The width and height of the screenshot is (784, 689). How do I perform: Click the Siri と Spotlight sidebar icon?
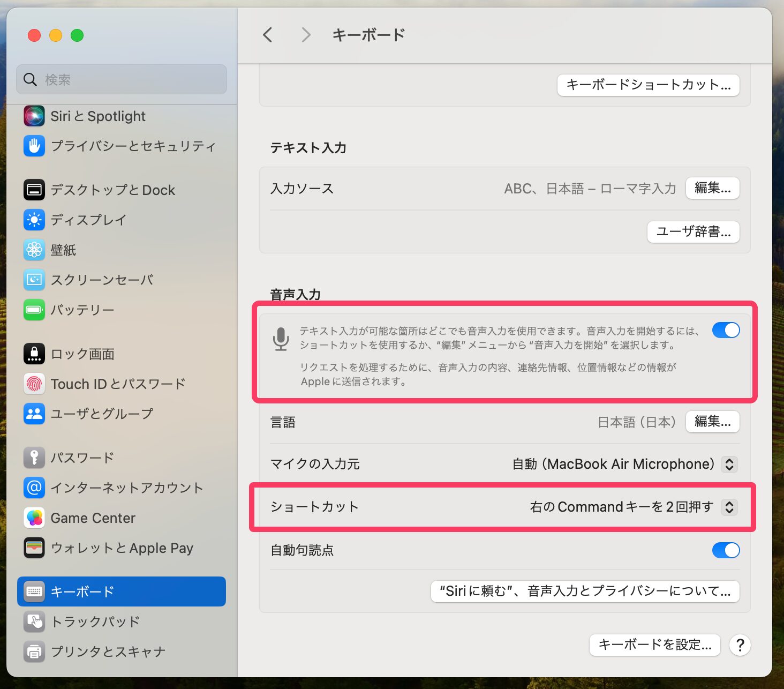pyautogui.click(x=34, y=116)
